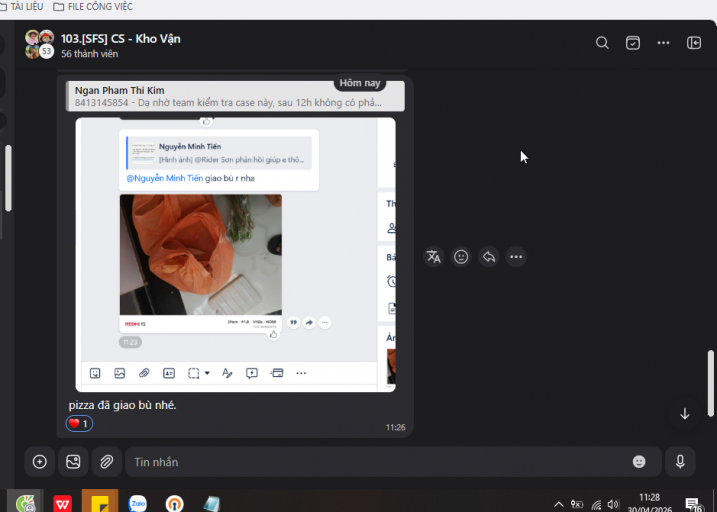Open the TÀI LIỆU bookmark folder
This screenshot has width=717, height=512.
23,7
